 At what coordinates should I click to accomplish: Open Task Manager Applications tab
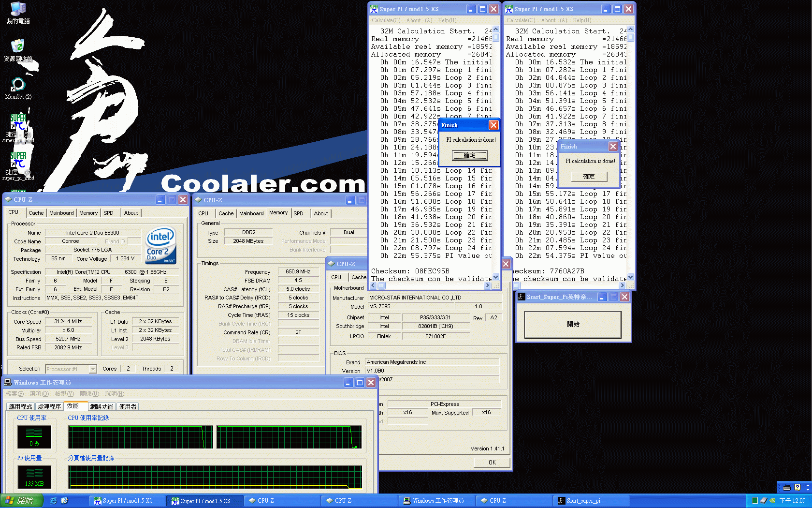pos(20,407)
